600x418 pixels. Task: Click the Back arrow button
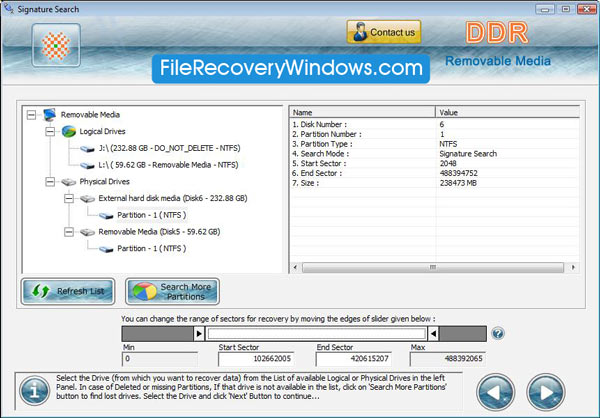coord(496,392)
